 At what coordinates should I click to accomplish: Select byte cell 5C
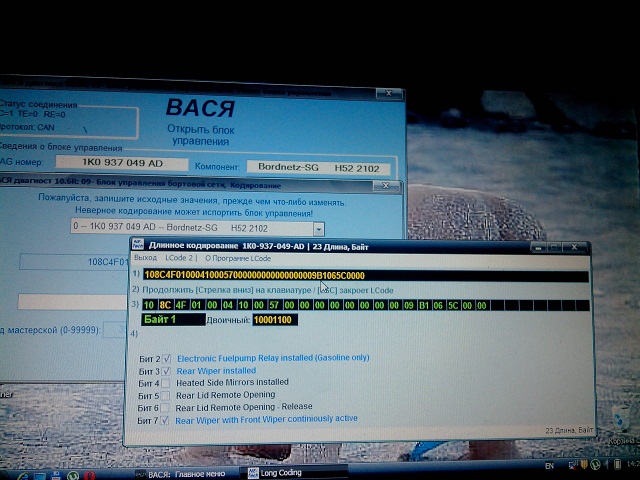[x=453, y=305]
